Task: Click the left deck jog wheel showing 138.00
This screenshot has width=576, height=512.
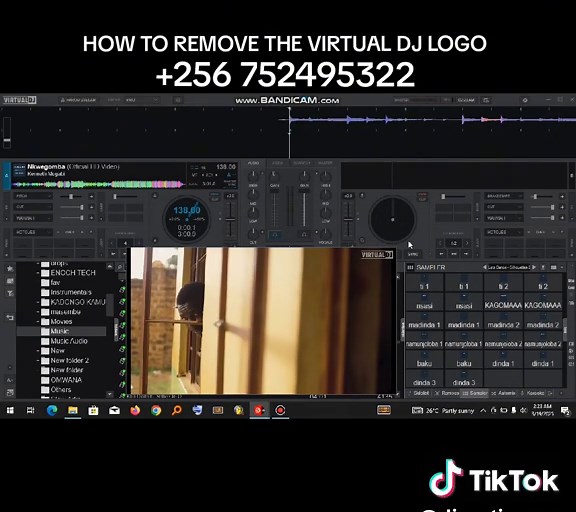Action: coord(187,220)
